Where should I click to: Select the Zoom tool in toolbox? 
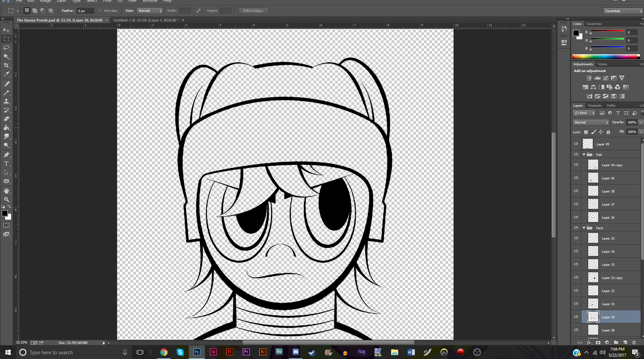pos(7,200)
